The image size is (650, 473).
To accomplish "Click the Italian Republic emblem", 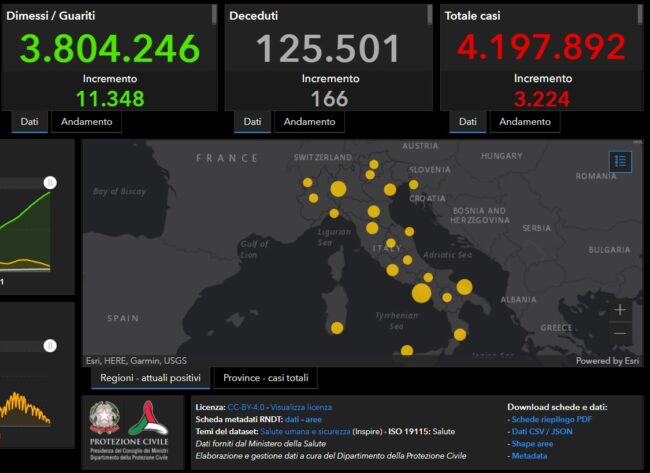I will pos(104,417).
